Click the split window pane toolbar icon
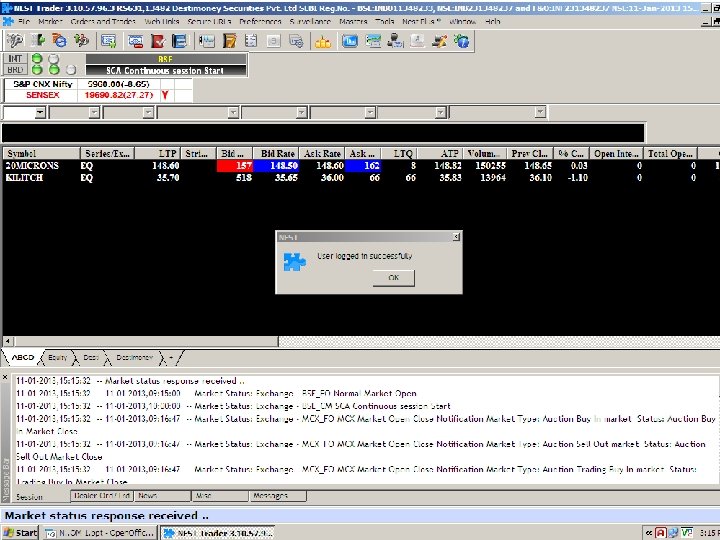This screenshot has height=540, width=720. [x=207, y=41]
